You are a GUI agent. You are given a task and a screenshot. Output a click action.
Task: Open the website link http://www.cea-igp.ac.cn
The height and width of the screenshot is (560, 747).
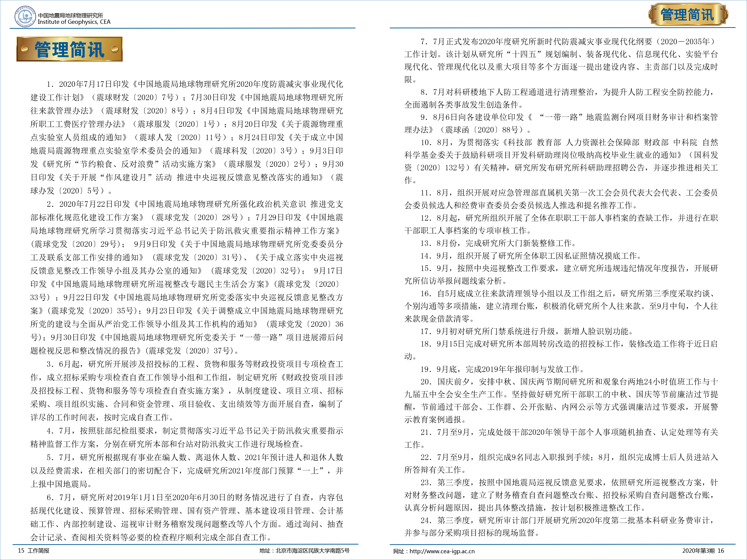click(442, 551)
